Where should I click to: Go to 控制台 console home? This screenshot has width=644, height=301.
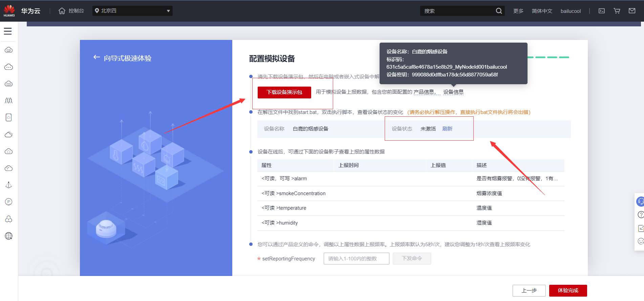(x=71, y=11)
